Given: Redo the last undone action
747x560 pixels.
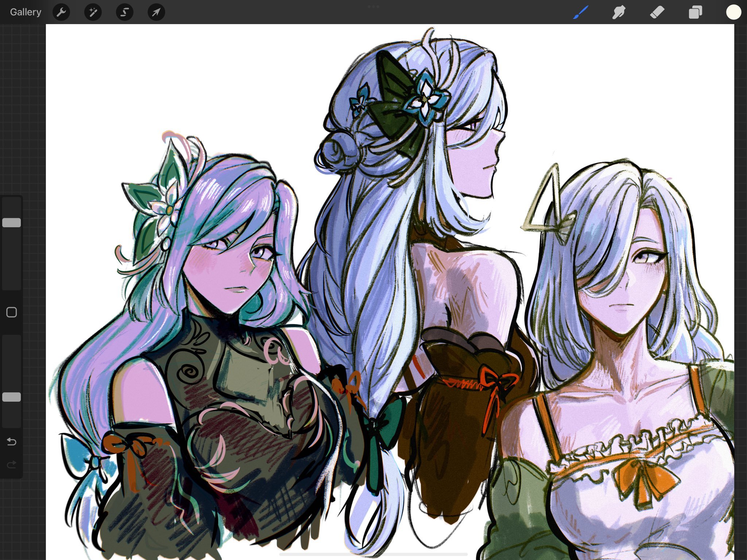Looking at the screenshot, I should tap(12, 464).
